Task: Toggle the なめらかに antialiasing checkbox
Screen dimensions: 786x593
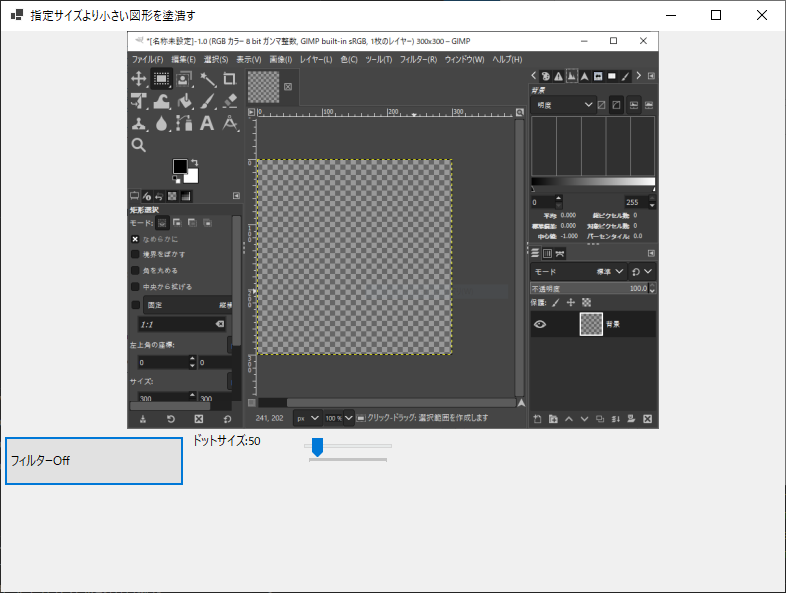Action: [135, 239]
